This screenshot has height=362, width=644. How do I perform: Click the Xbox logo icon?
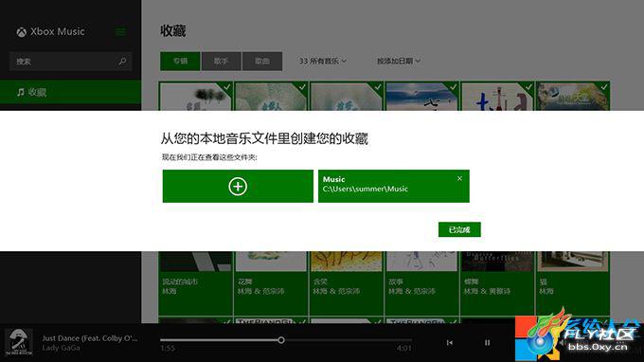(22, 32)
